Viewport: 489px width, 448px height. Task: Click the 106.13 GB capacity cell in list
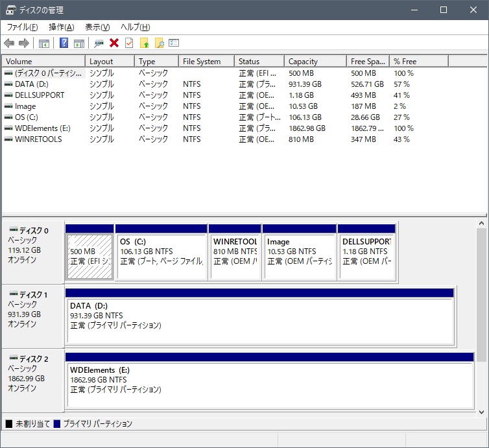(305, 117)
